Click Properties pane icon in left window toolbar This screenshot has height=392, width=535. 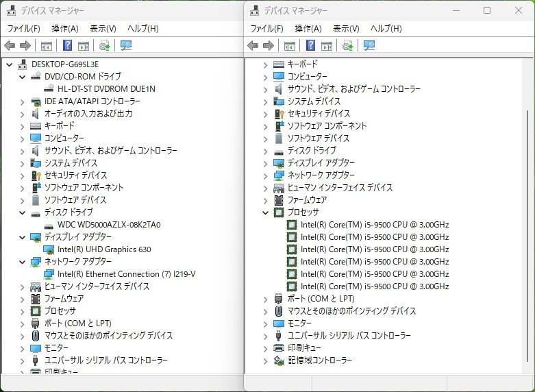pos(84,45)
